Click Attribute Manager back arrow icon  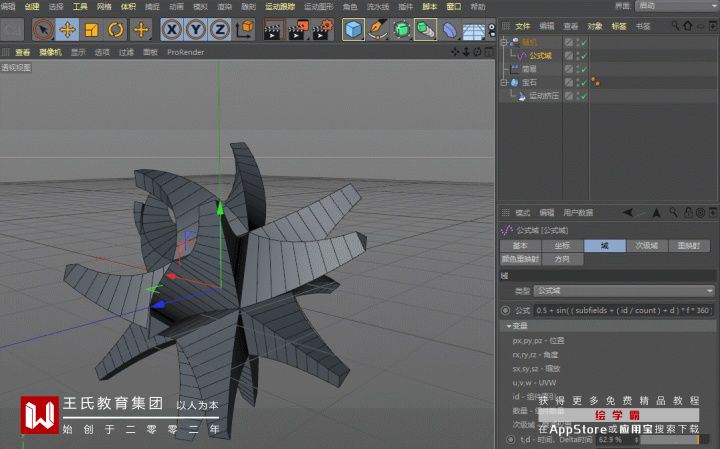point(627,212)
